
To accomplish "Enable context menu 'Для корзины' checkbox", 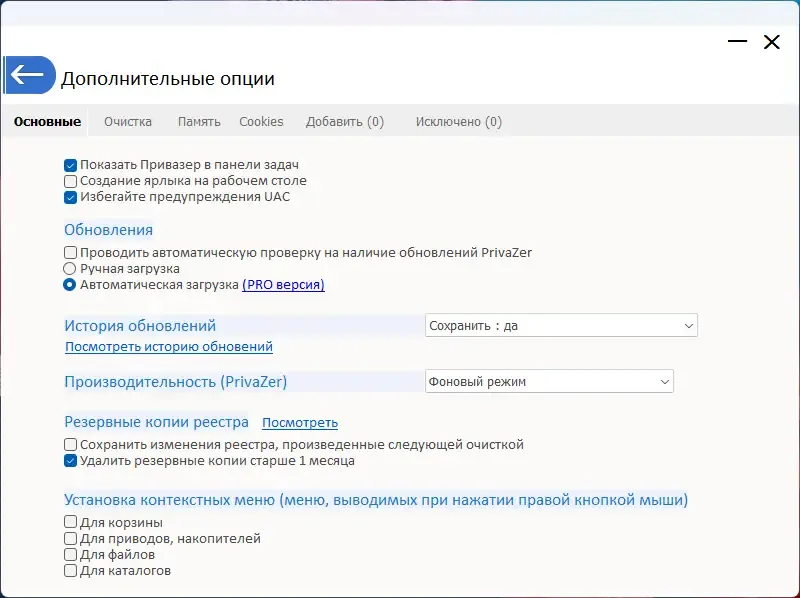I will coord(71,522).
